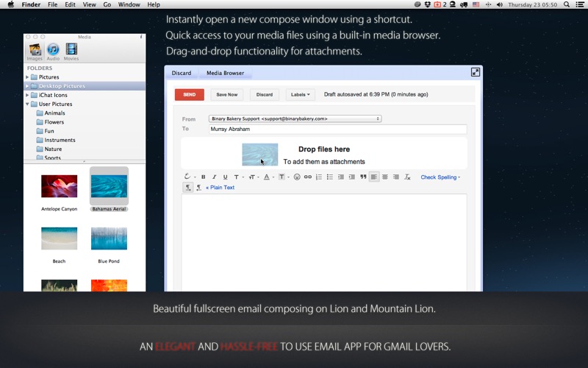Open the Window menu in menu bar

tap(129, 4)
